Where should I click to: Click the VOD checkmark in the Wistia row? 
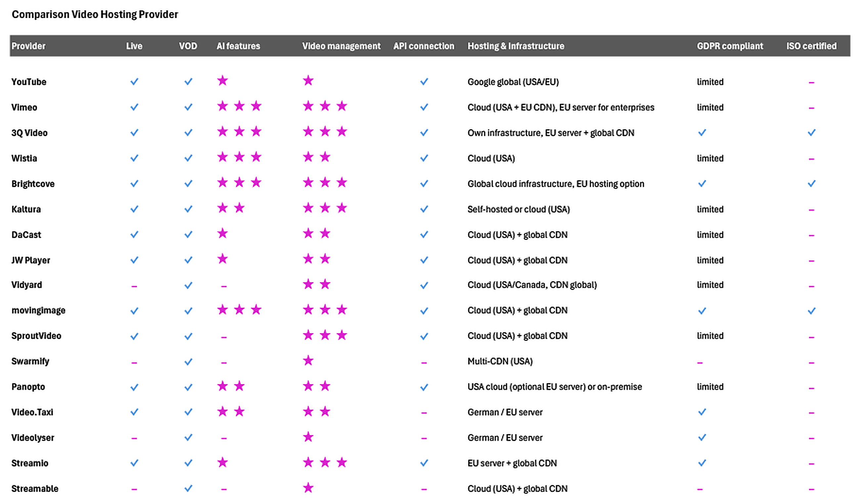click(188, 158)
